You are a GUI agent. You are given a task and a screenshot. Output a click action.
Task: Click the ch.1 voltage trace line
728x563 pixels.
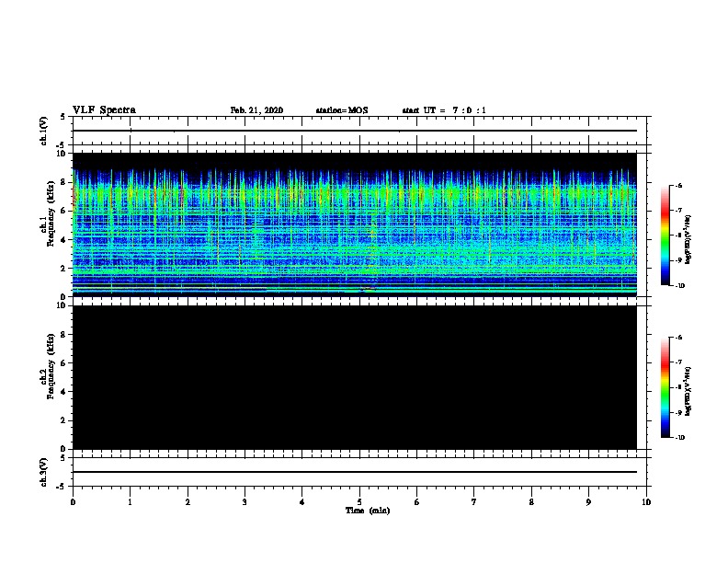pos(354,131)
